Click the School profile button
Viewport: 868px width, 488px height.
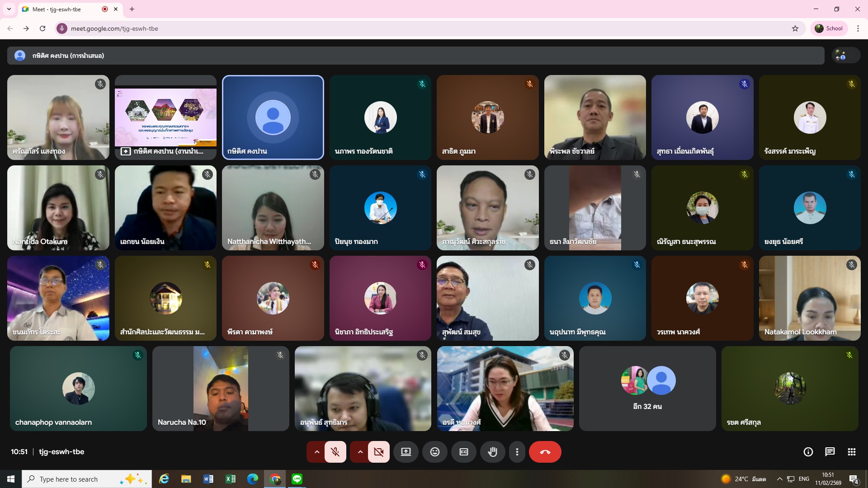click(829, 28)
